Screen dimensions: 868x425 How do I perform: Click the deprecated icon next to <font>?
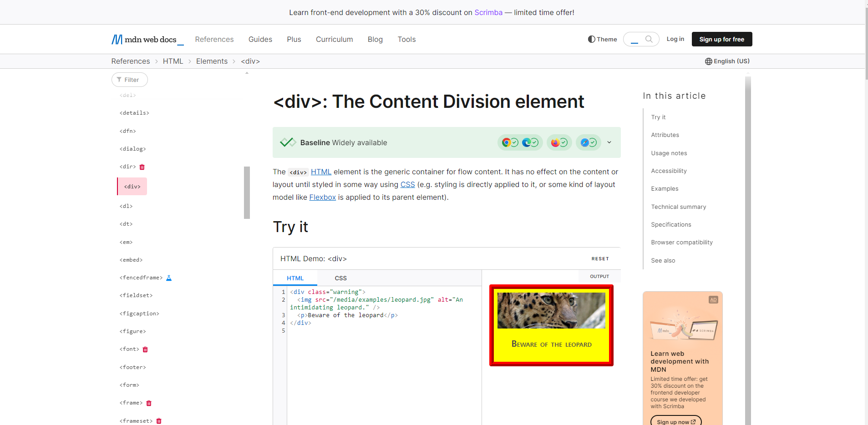pyautogui.click(x=145, y=349)
